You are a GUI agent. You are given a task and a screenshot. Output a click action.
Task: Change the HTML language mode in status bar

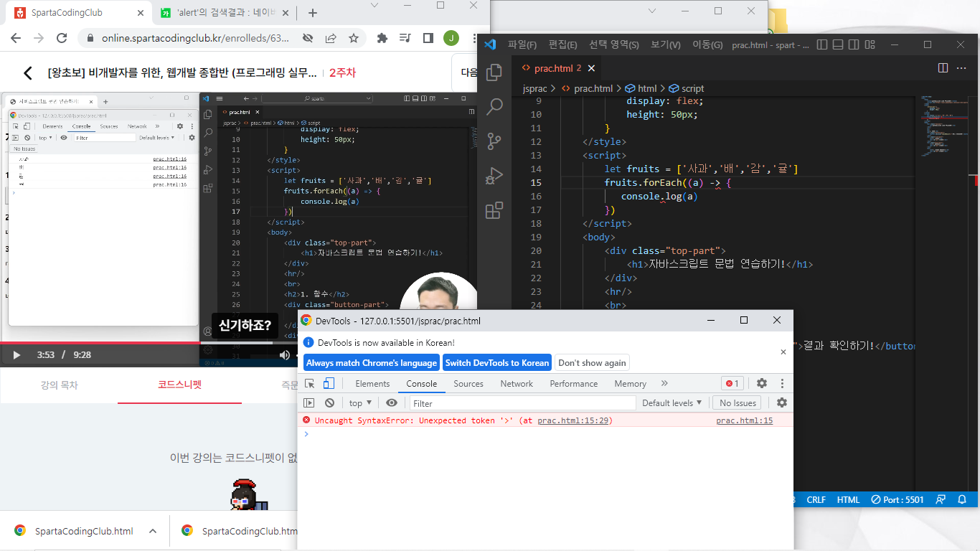pos(848,499)
